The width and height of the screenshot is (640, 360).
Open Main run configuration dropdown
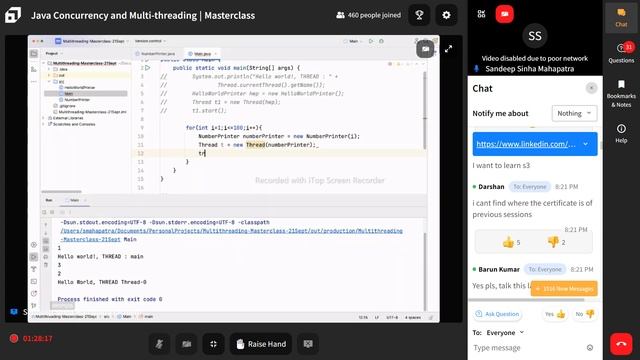[353, 41]
